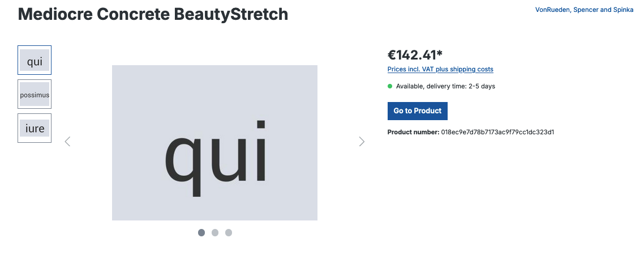Show the previous image using the left arrow

[x=68, y=142]
